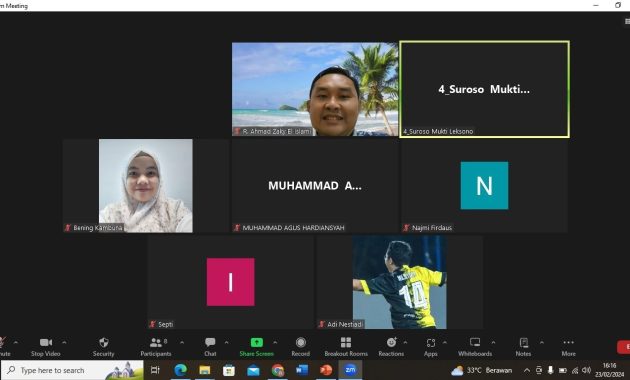
Task: Click Septi's pink avatar tile
Action: pos(230,282)
